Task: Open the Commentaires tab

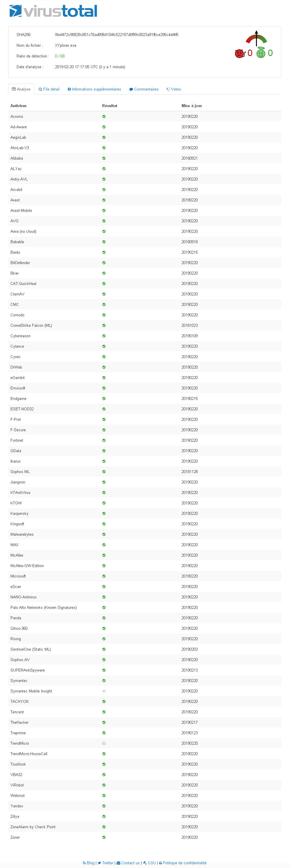Action: point(144,89)
